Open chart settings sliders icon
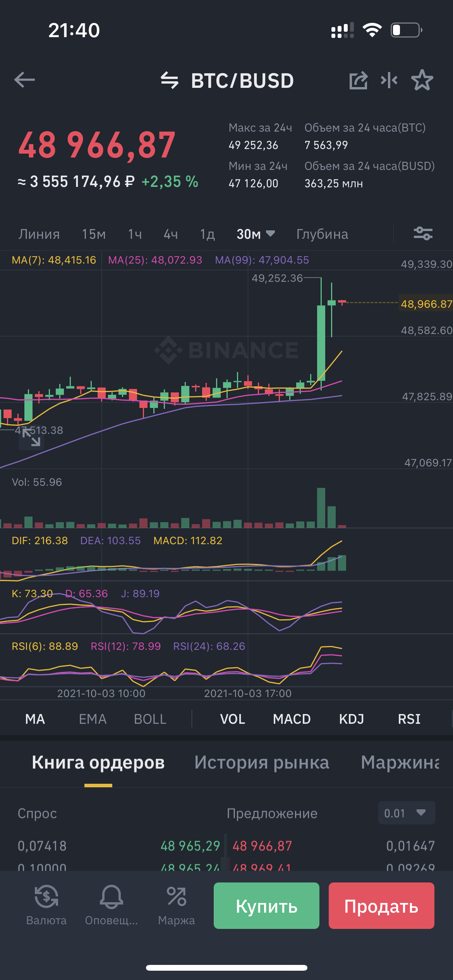 click(x=423, y=234)
